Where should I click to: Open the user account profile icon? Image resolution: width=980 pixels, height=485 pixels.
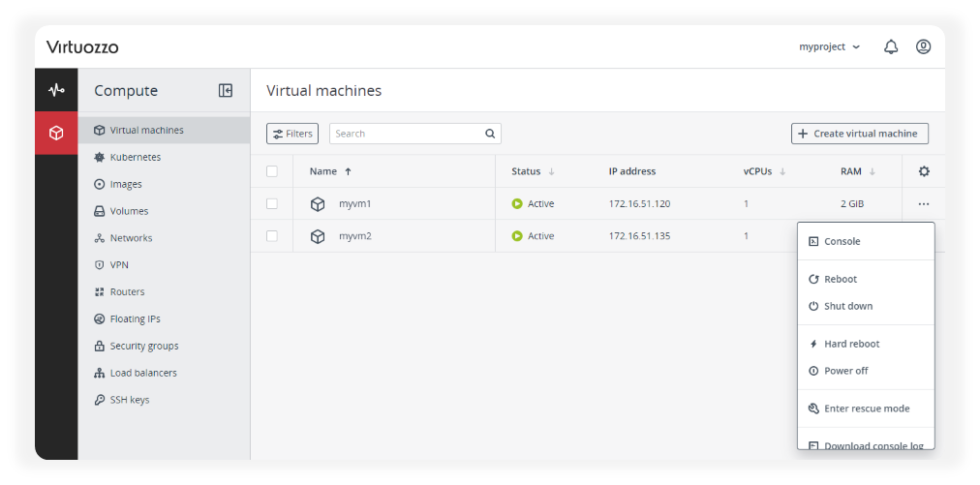pyautogui.click(x=923, y=46)
